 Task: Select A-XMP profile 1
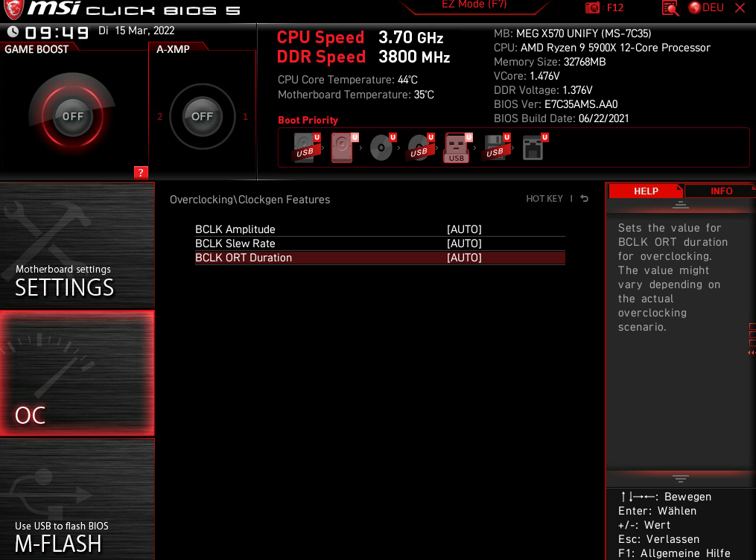(245, 117)
